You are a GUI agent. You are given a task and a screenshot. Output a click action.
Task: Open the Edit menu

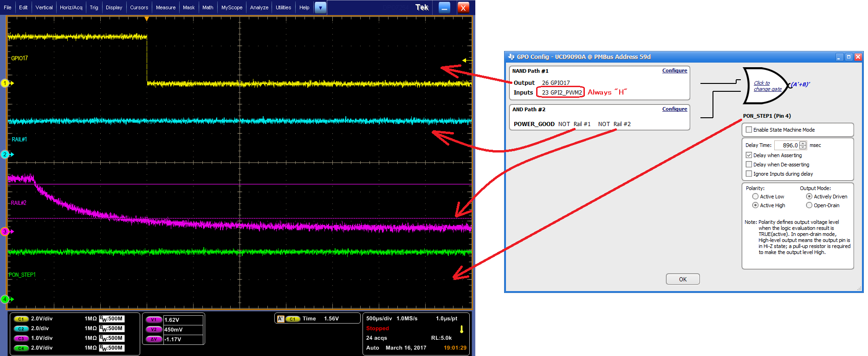pos(23,7)
